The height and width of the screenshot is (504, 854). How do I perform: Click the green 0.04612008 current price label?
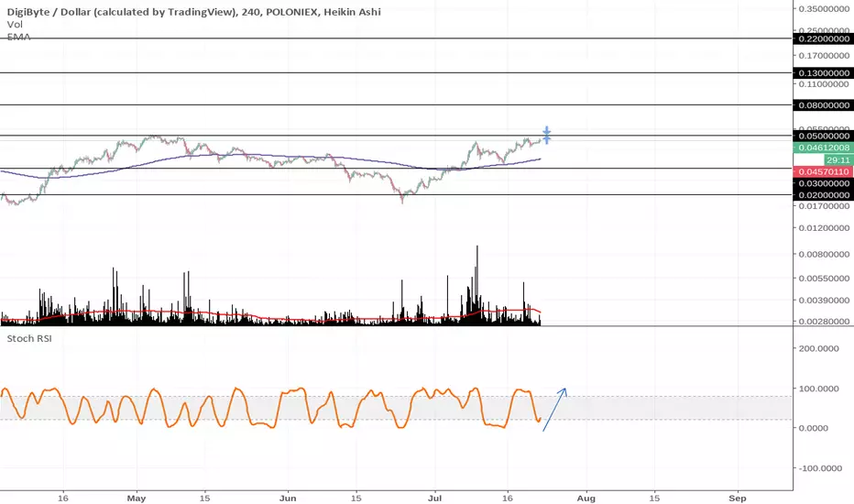tap(824, 148)
